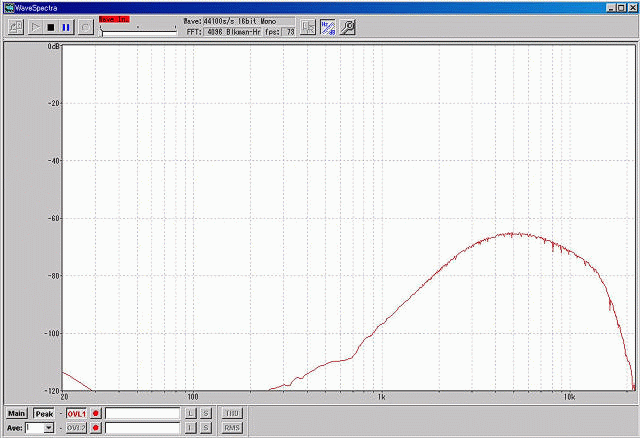Click the open wave file icon

[x=16, y=27]
